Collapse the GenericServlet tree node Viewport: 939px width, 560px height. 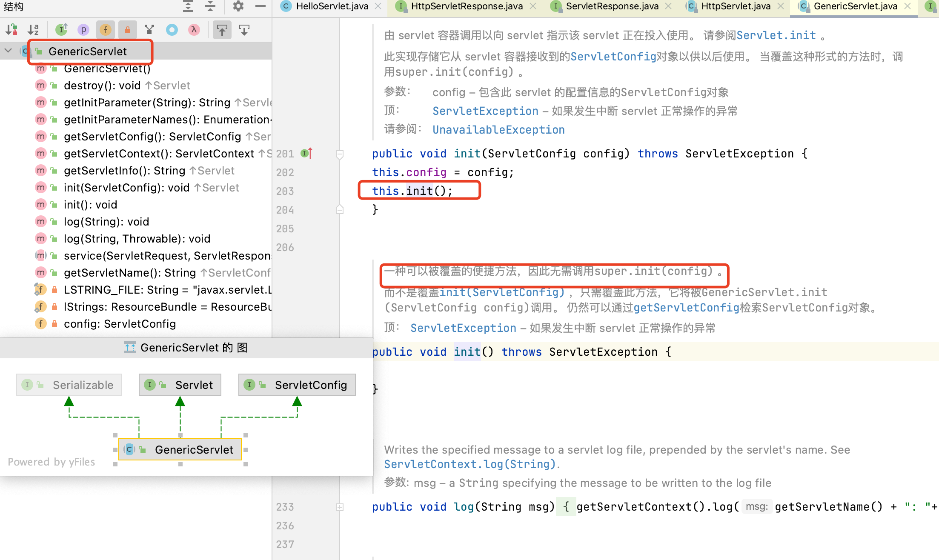click(8, 51)
